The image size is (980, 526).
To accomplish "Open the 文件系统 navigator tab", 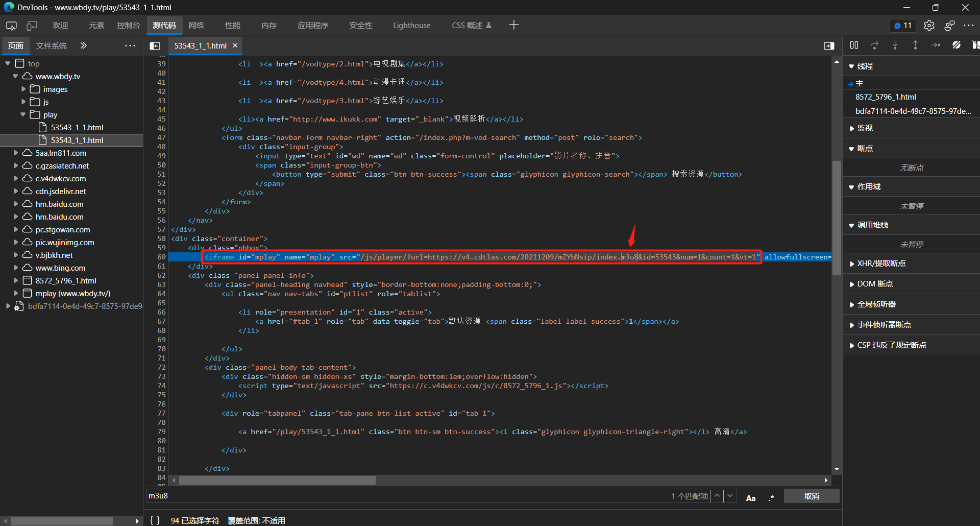I will click(x=51, y=46).
